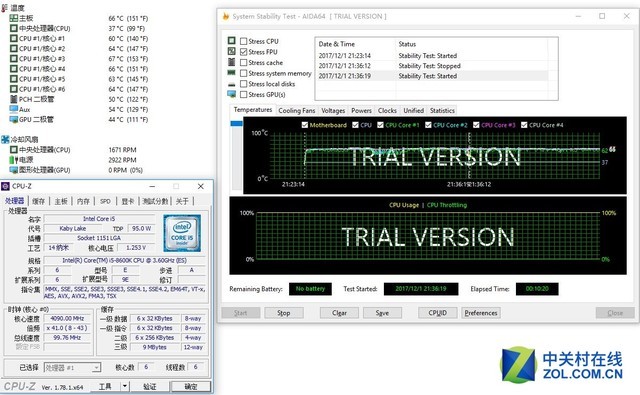
Task: Open the CPU-Z 缓存 tab
Action: 39,201
